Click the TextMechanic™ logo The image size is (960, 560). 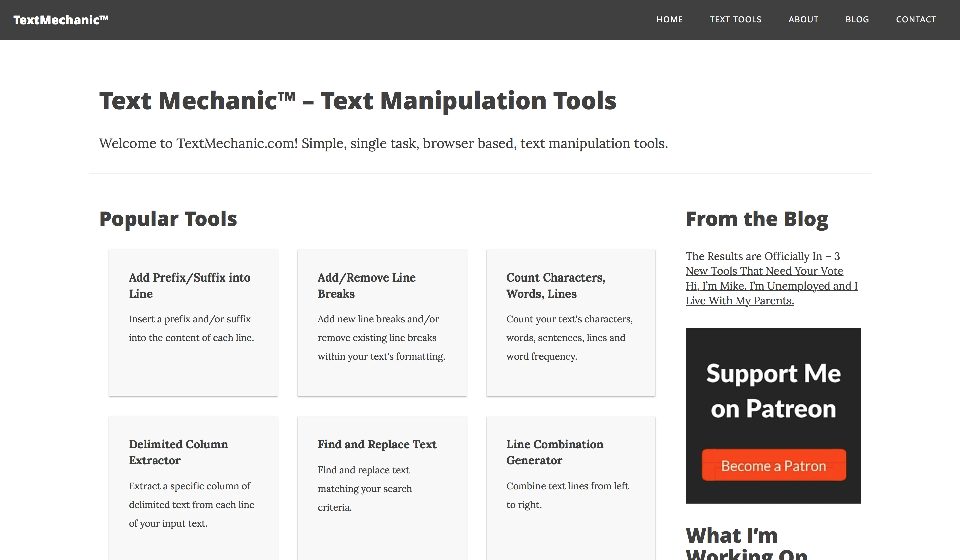pyautogui.click(x=61, y=19)
